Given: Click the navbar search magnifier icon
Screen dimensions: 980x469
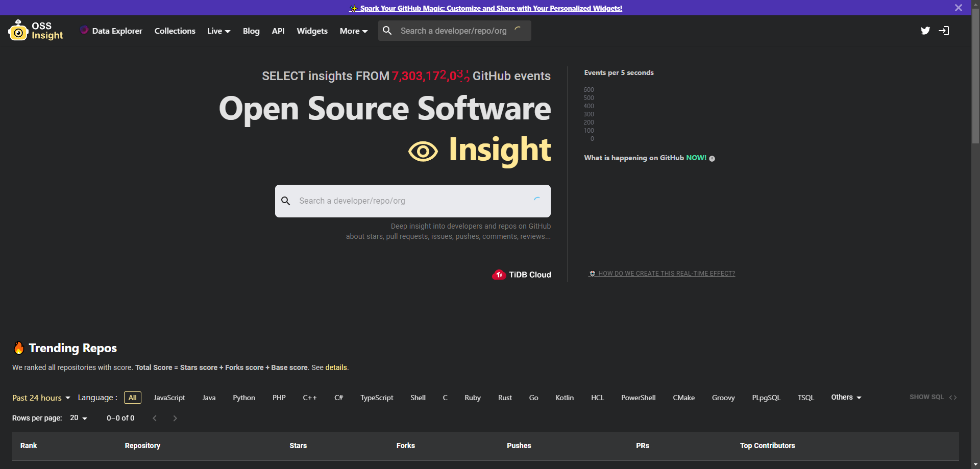Looking at the screenshot, I should click(387, 31).
